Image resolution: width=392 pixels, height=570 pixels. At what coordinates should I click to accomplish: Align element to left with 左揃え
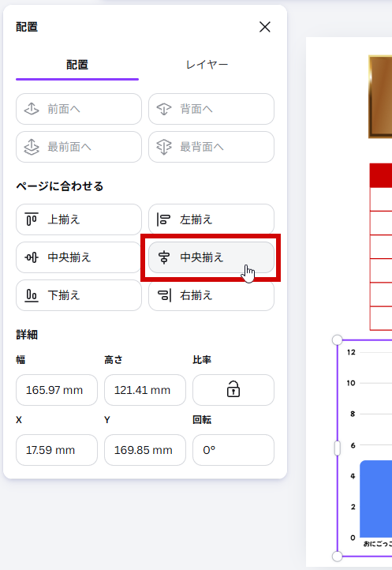[211, 219]
